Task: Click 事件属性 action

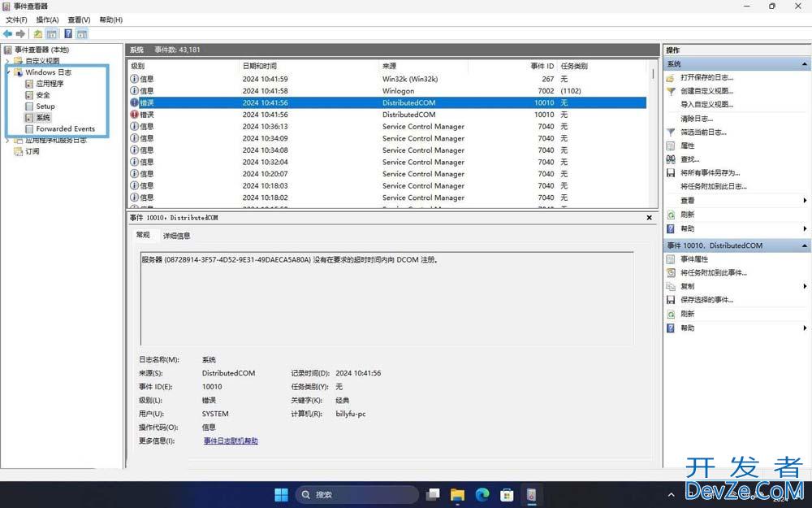Action: 694,259
